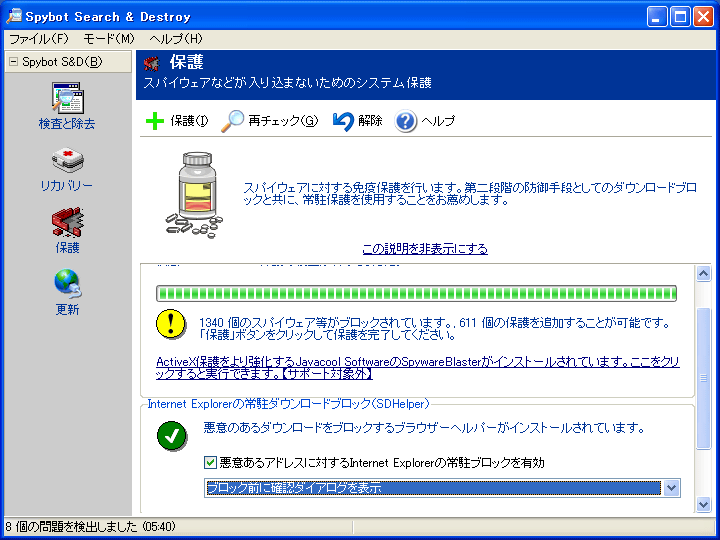The image size is (720, 540).
Task: Open the ファイル(F) menu
Action: tap(39, 39)
